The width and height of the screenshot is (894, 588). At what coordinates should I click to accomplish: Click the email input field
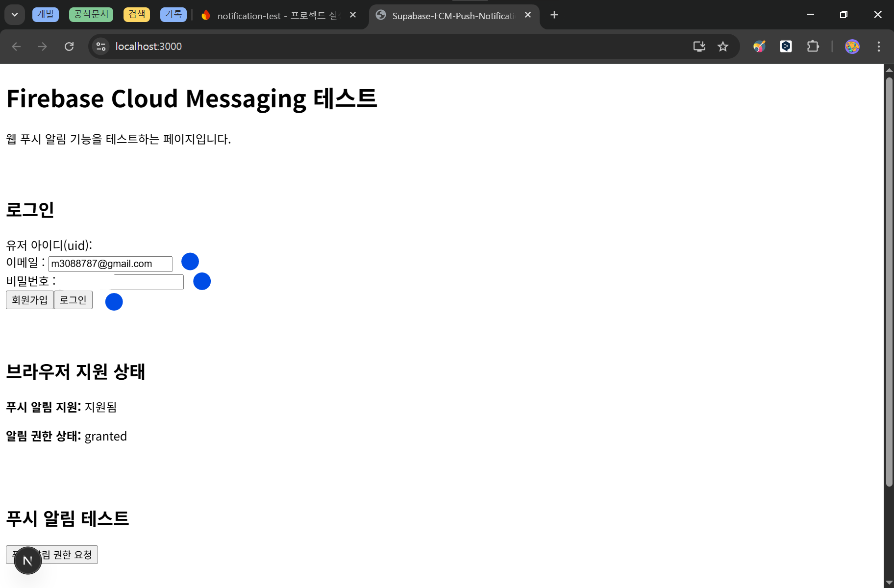point(110,264)
